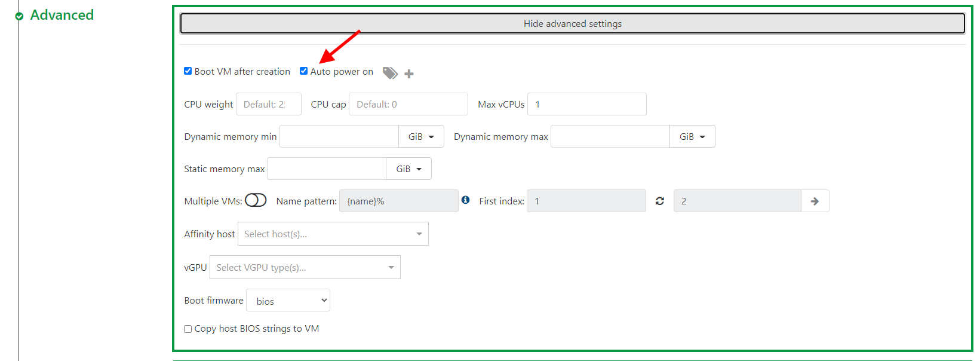Open the Affinity host selector

click(x=333, y=234)
